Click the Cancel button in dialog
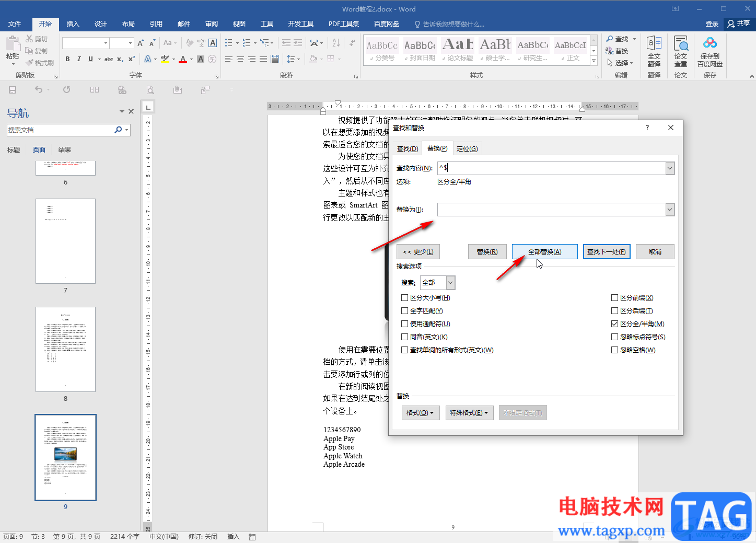Screen dimensions: 756x543 (655, 252)
